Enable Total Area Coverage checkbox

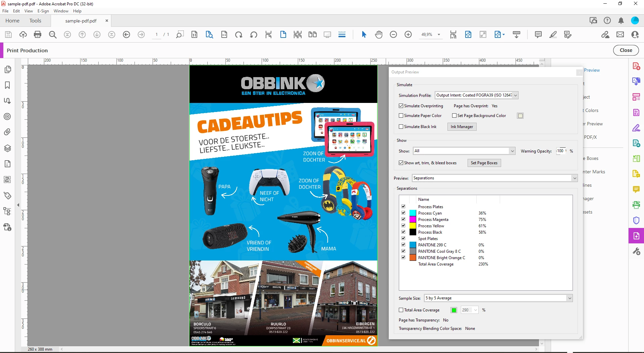401,310
